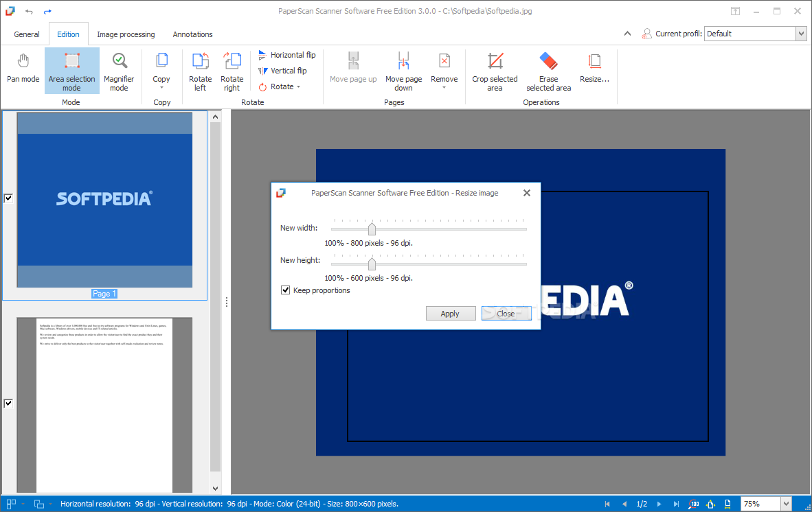Click the 1/2 page indicator
812x512 pixels.
pos(642,504)
